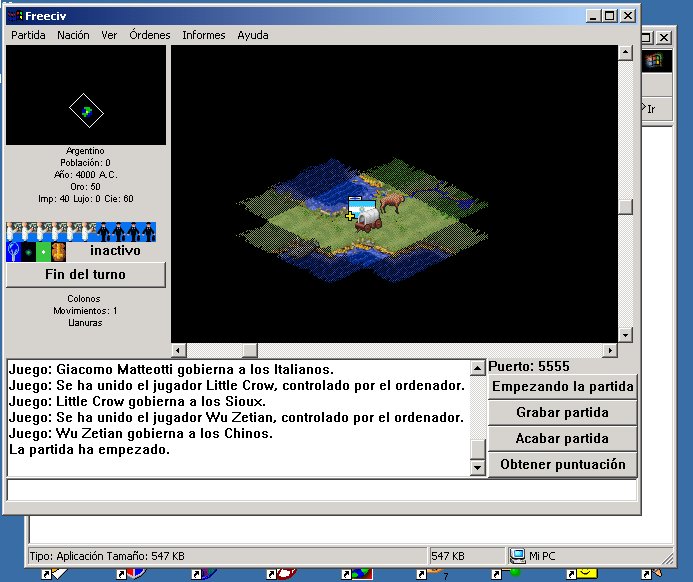Click the map's horizontal scrollbar right arrow
Viewport: 693px width, 582px height.
point(610,350)
